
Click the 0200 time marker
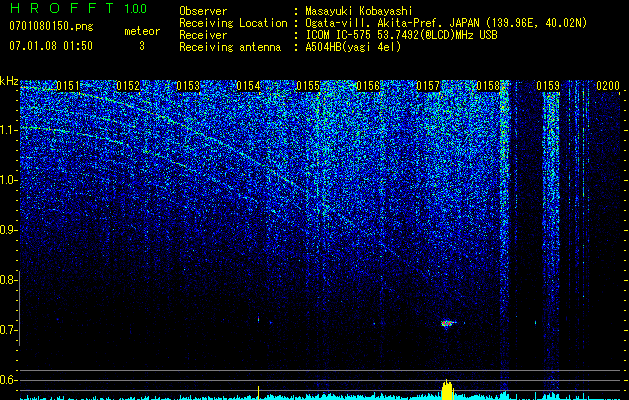[608, 86]
